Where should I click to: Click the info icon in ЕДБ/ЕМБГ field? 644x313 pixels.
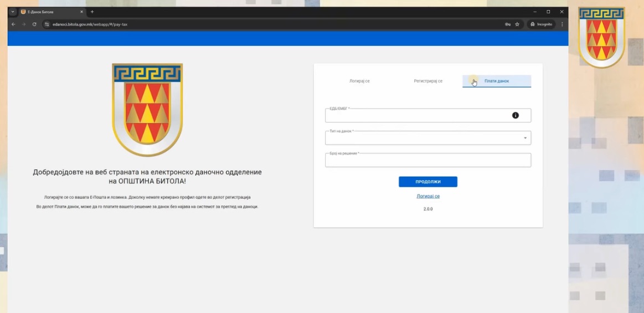click(x=515, y=115)
